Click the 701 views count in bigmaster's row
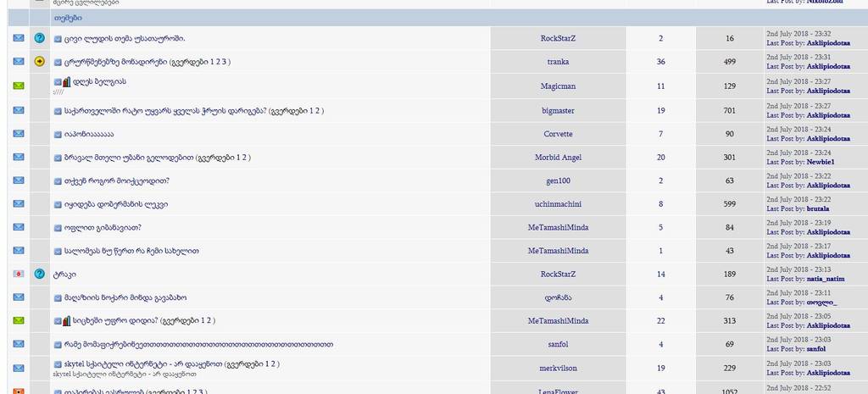This screenshot has width=868, height=394. (x=730, y=111)
